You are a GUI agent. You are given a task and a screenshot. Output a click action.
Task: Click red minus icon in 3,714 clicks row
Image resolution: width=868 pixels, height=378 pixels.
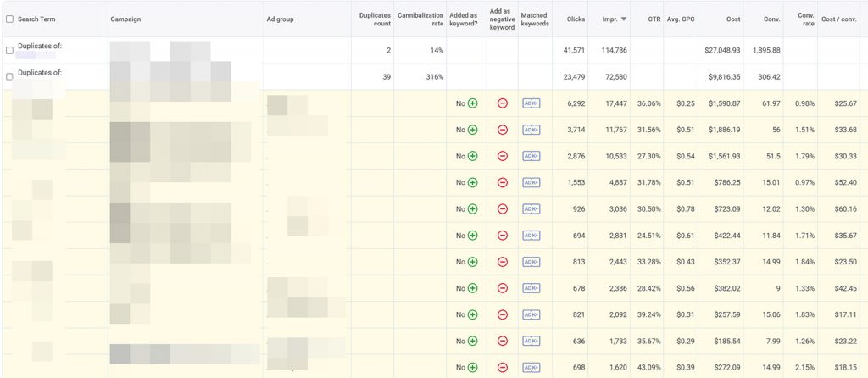coord(503,130)
